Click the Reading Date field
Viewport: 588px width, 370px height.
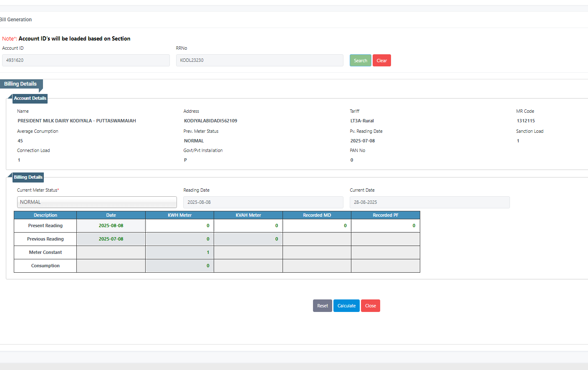tap(263, 202)
